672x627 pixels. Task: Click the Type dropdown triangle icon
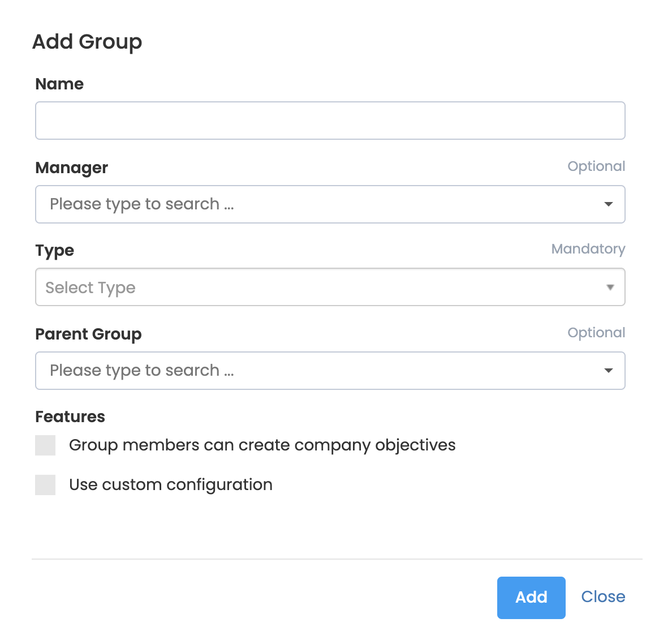click(610, 287)
